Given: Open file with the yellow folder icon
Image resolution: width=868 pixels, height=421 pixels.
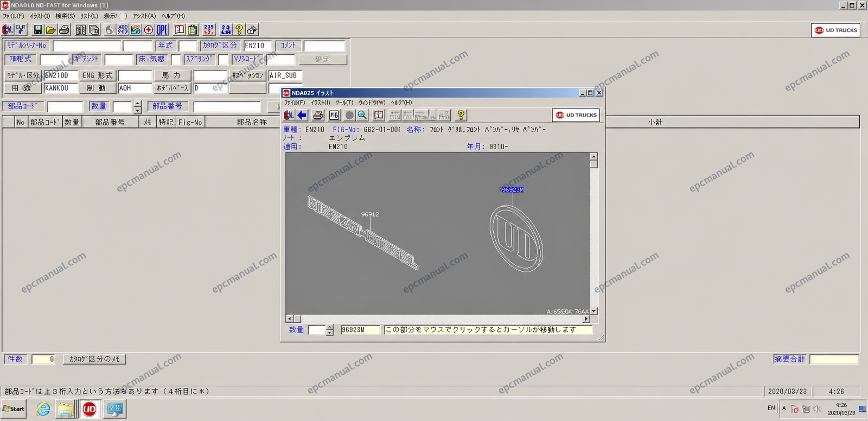Looking at the screenshot, I should (50, 30).
